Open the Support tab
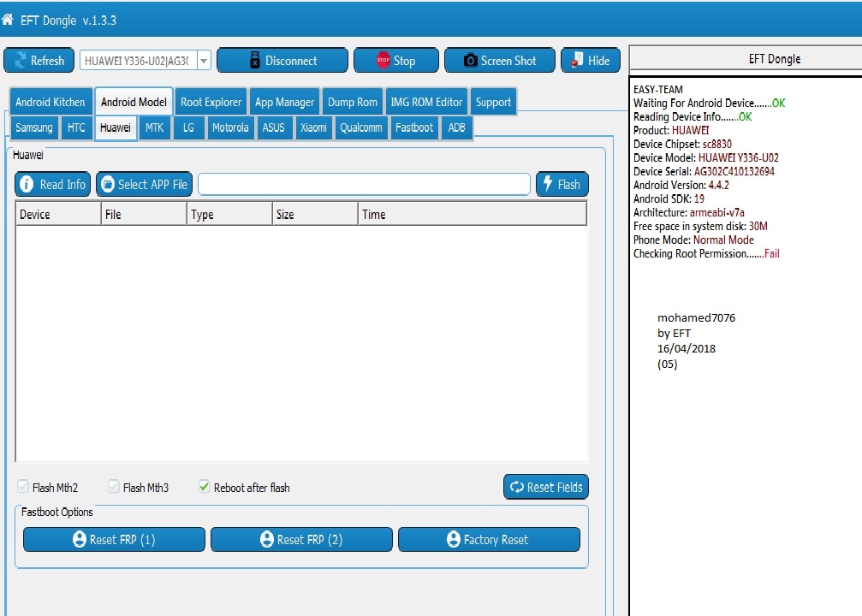Image resolution: width=862 pixels, height=616 pixels. [493, 102]
